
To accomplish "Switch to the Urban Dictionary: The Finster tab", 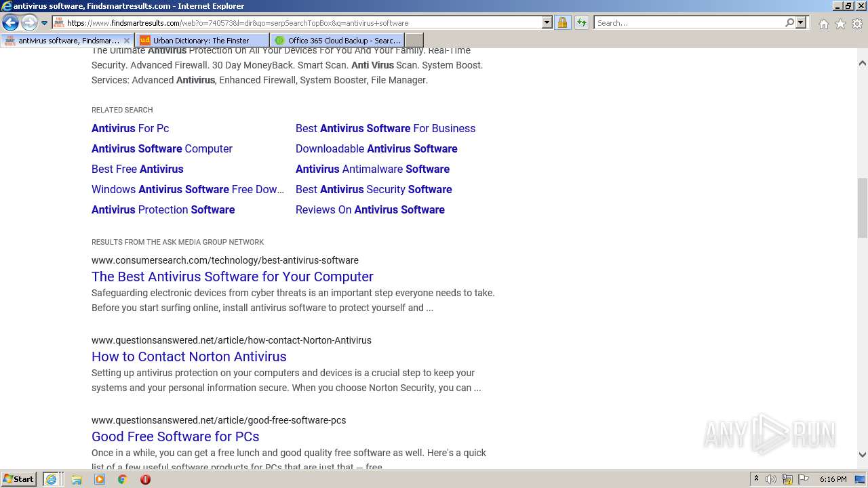I will pyautogui.click(x=201, y=41).
